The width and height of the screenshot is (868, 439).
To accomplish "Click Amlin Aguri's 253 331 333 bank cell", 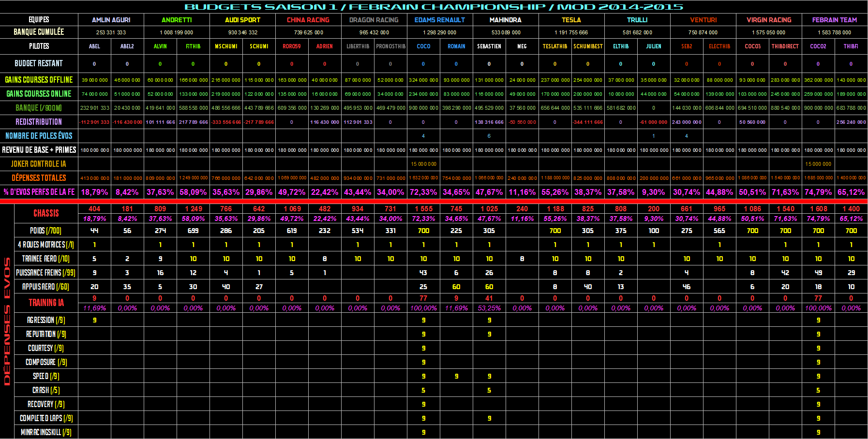I will [x=111, y=32].
